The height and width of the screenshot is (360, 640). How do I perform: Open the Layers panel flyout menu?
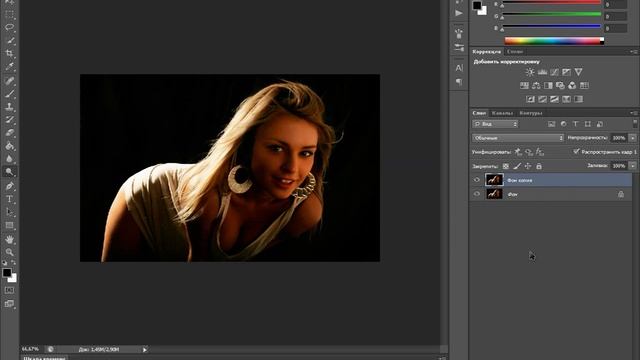coord(634,113)
